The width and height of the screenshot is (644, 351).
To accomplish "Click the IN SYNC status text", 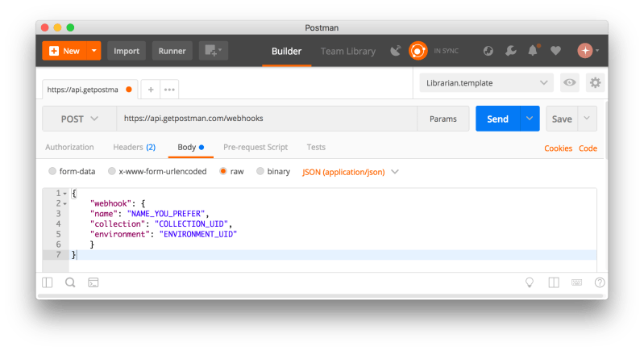I will pos(446,51).
